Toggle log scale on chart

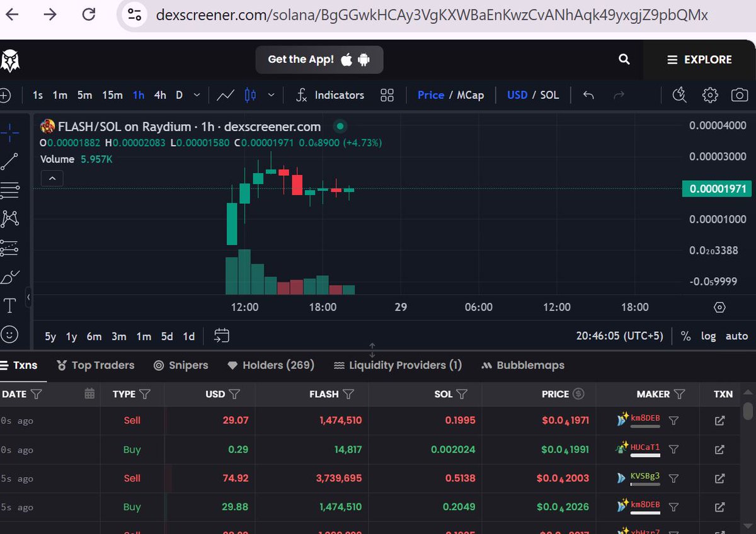(709, 336)
